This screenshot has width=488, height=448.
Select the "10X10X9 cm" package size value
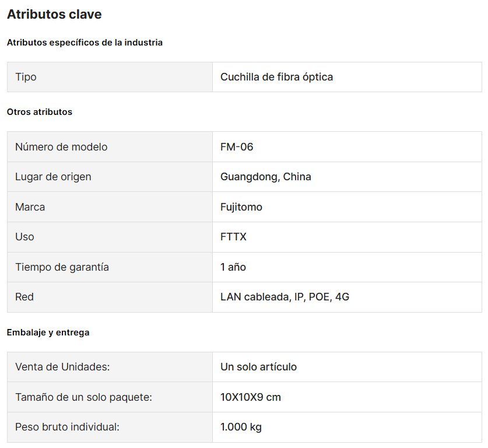251,397
